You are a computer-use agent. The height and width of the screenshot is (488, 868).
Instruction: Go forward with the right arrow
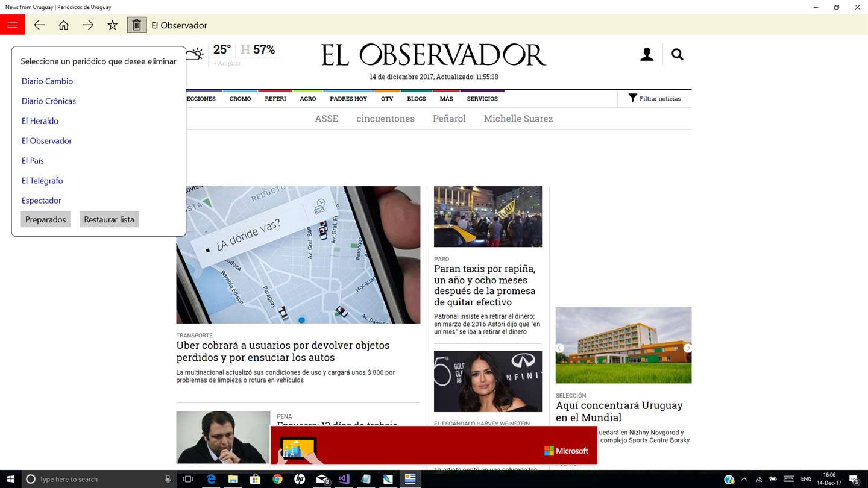pos(88,25)
